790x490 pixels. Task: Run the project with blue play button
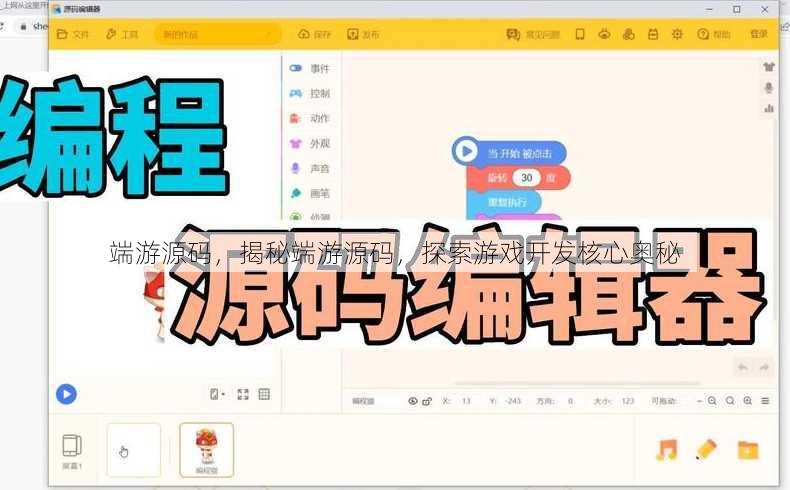pos(66,394)
